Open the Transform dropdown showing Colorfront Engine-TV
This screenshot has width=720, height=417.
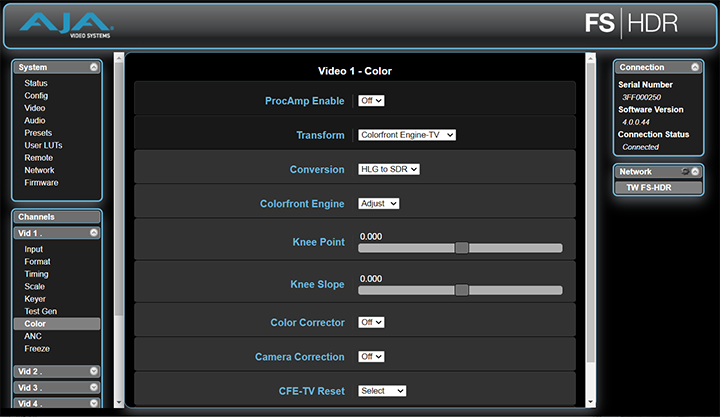click(407, 135)
